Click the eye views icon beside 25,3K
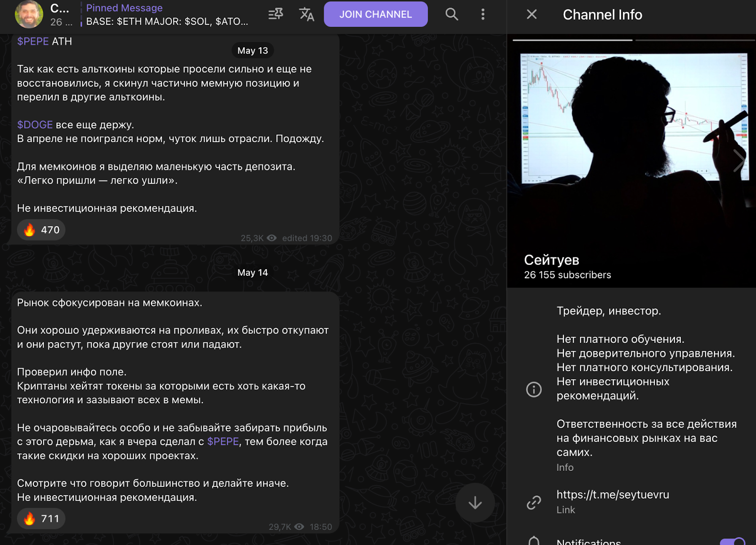The image size is (756, 545). pyautogui.click(x=272, y=238)
